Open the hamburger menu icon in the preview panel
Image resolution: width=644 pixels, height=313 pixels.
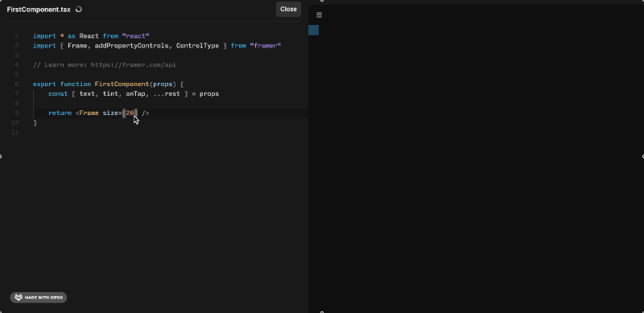pyautogui.click(x=319, y=15)
